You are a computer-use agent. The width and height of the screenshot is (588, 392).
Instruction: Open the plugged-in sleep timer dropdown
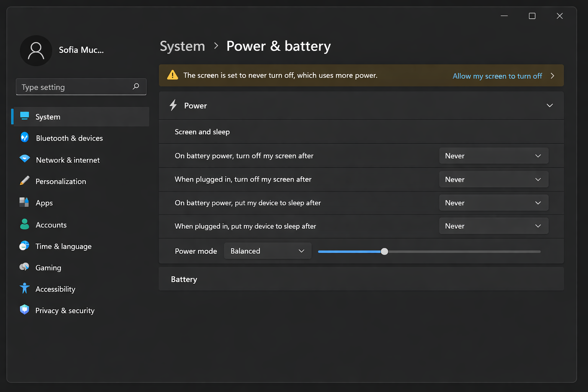(x=493, y=226)
